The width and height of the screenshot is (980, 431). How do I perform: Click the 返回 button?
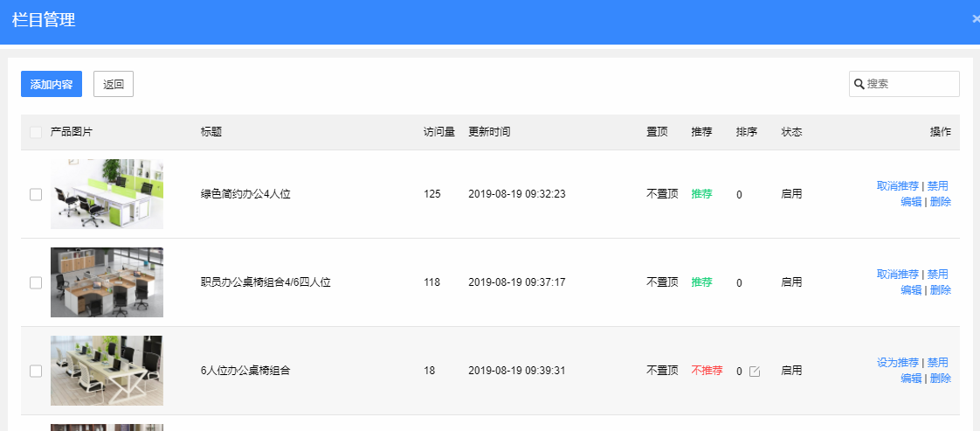click(114, 84)
